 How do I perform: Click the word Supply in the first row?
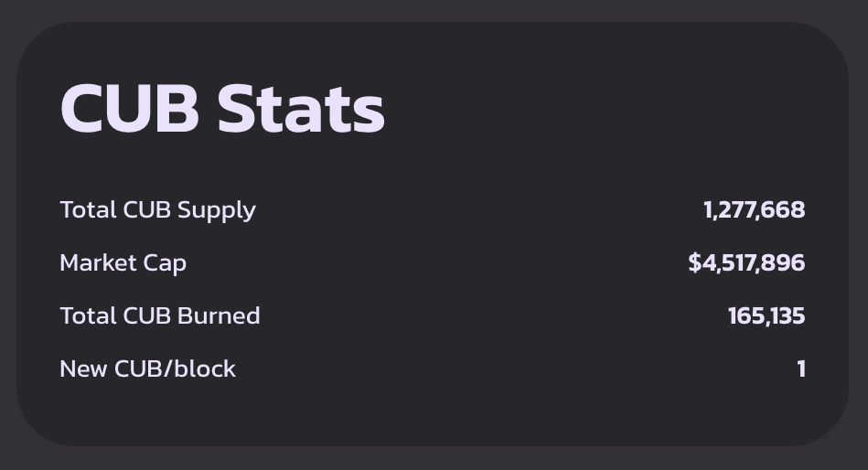click(217, 211)
